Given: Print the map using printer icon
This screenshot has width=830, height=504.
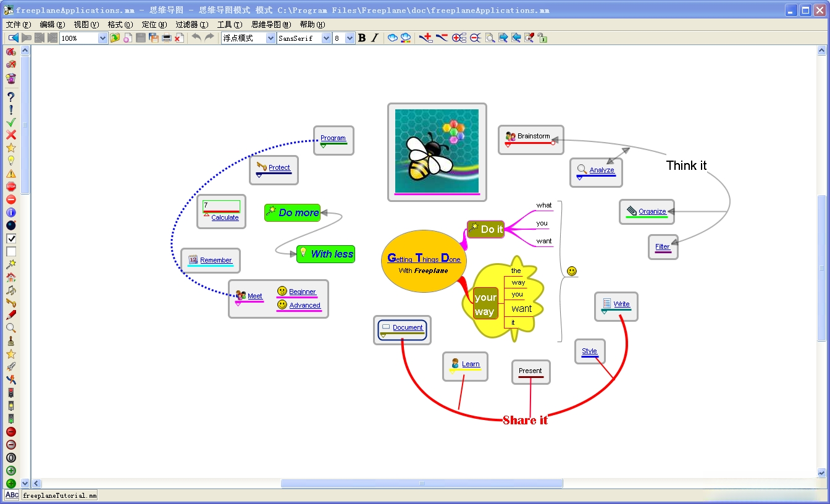Looking at the screenshot, I should [166, 38].
